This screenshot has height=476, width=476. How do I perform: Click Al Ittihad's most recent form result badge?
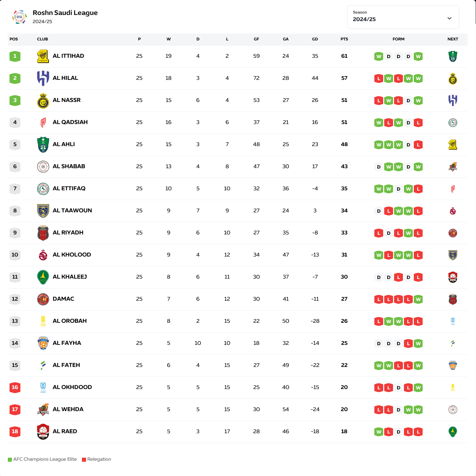(418, 56)
